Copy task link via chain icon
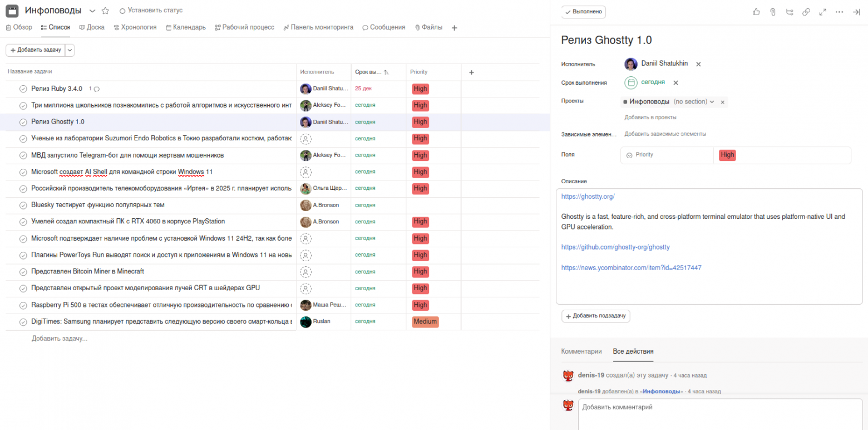 [x=806, y=12]
